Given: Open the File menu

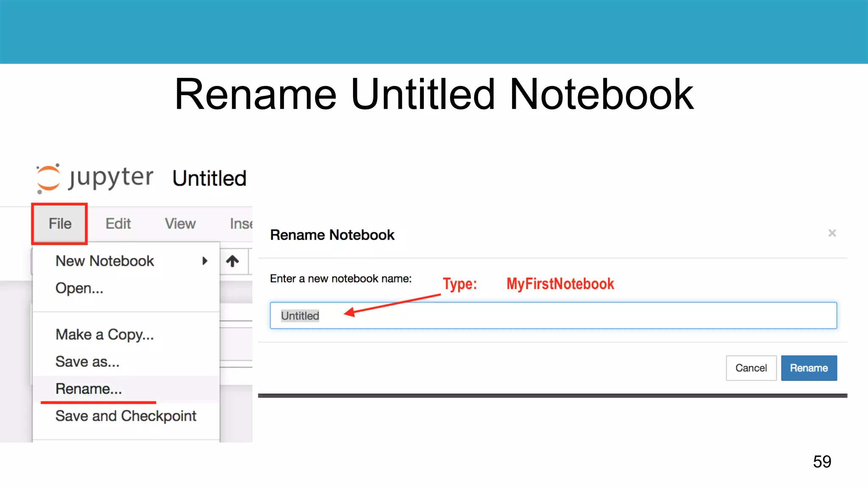Looking at the screenshot, I should point(60,224).
